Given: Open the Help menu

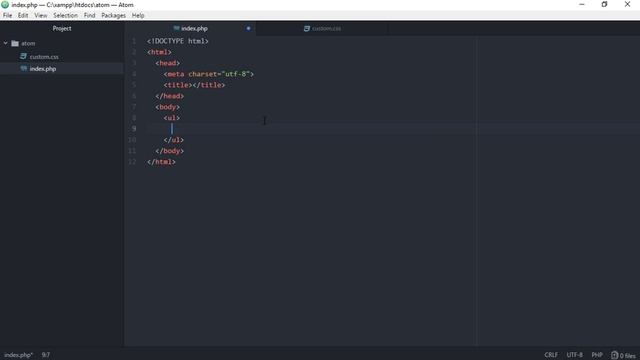Looking at the screenshot, I should [x=138, y=16].
